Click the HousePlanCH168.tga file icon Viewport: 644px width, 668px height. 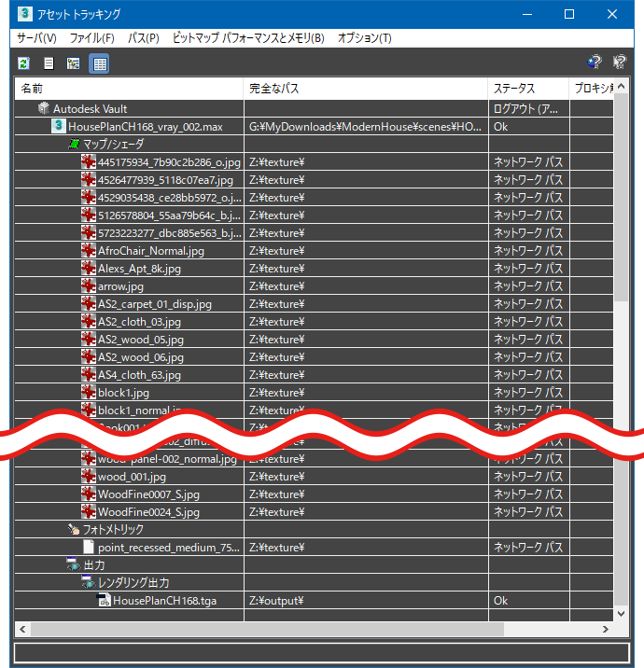click(x=104, y=600)
